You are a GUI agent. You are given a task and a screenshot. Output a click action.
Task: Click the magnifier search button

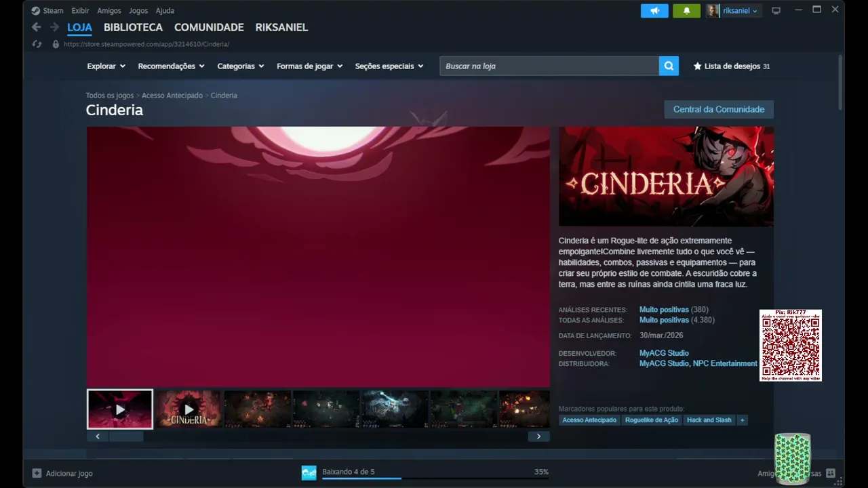click(669, 66)
